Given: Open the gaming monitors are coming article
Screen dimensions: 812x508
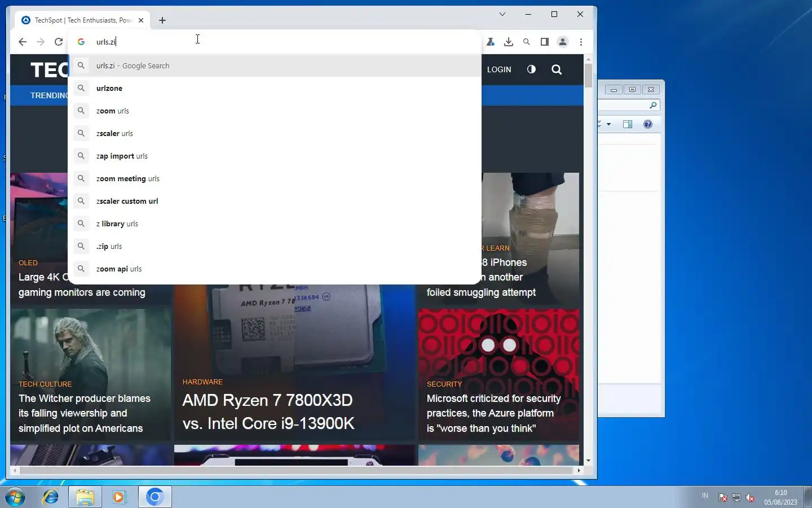Looking at the screenshot, I should click(x=82, y=285).
